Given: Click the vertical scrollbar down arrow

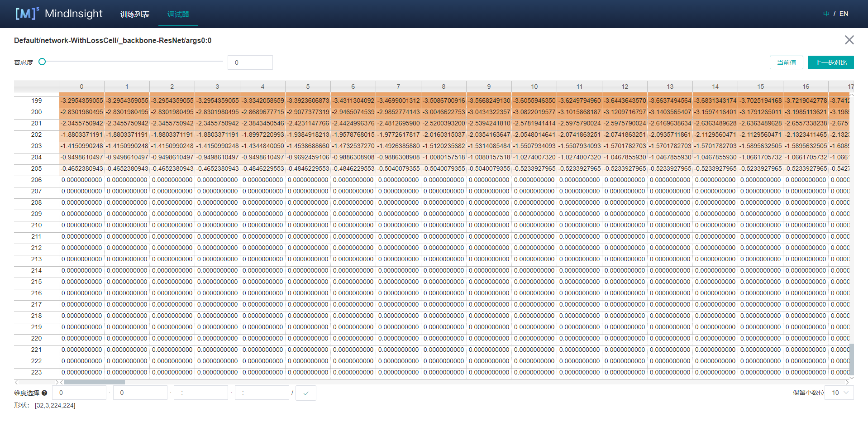Looking at the screenshot, I should pyautogui.click(x=852, y=377).
